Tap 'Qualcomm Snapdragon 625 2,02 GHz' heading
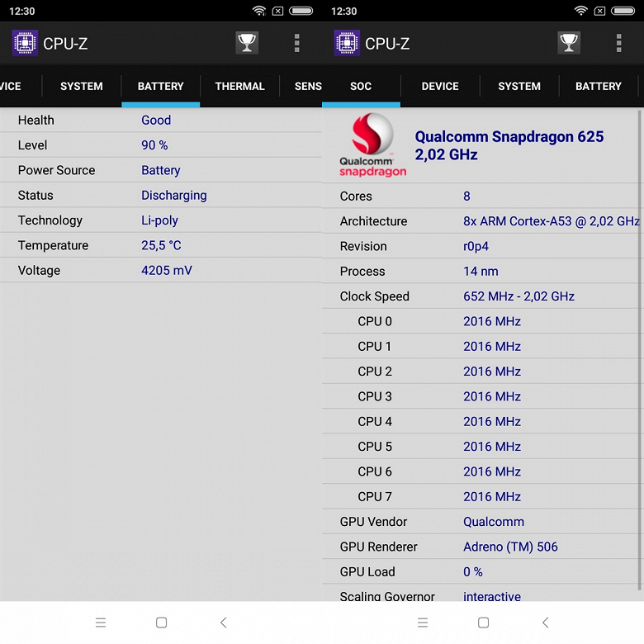The height and width of the screenshot is (644, 644). pos(509,145)
